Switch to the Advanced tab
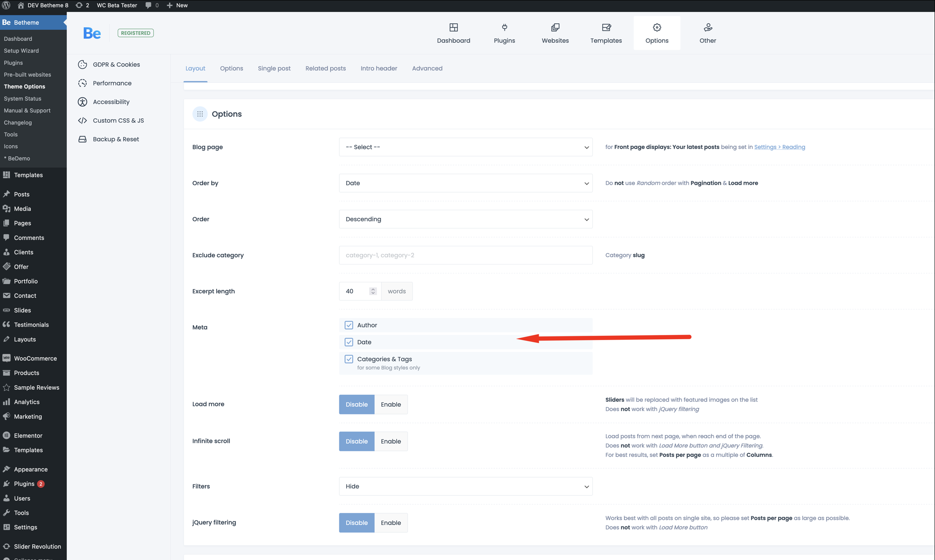Viewport: 935px width, 560px height. coord(427,68)
